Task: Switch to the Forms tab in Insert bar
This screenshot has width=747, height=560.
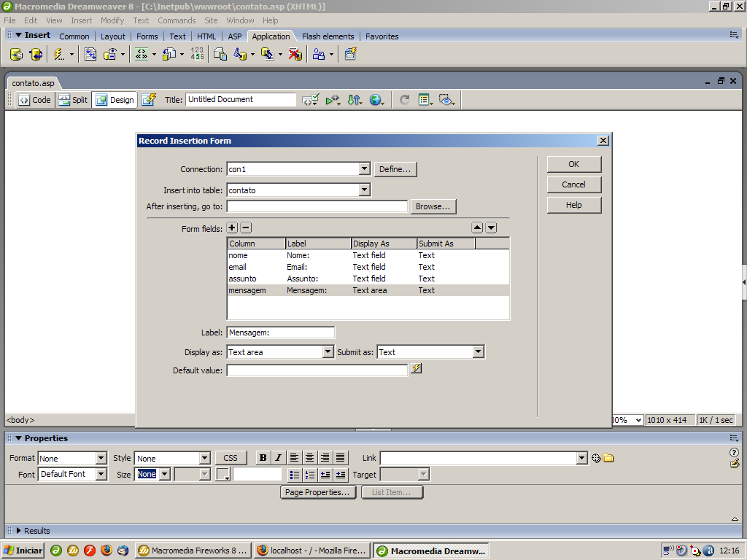Action: tap(147, 36)
